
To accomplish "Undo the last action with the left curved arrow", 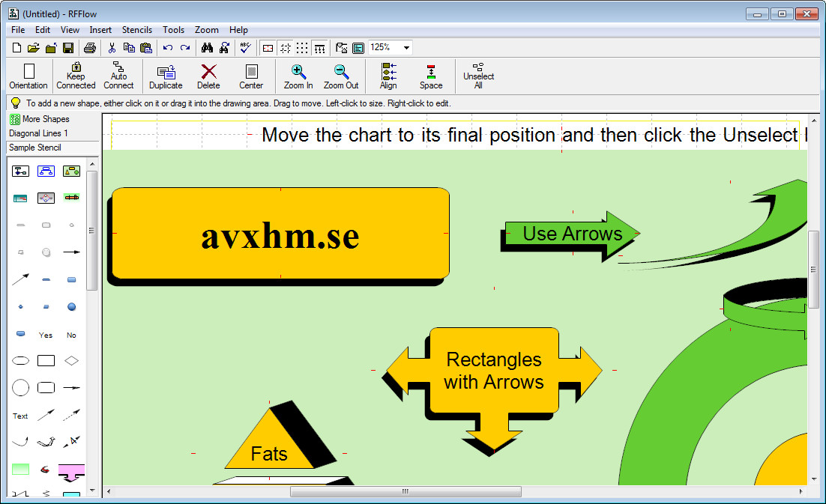I will point(167,48).
